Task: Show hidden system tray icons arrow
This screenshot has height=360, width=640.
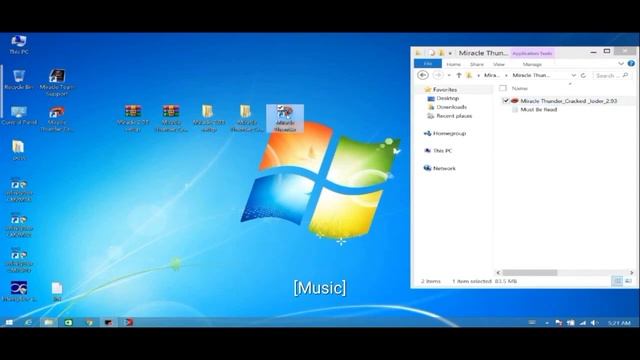Action: (x=547, y=323)
